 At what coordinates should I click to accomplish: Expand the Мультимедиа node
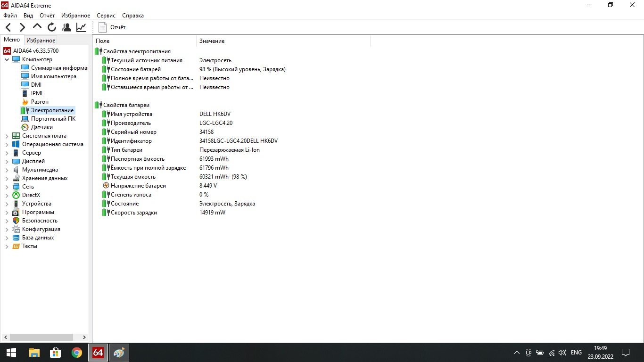(x=7, y=170)
